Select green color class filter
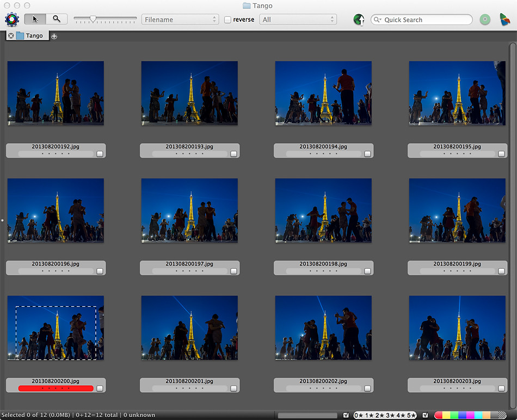 click(454, 416)
